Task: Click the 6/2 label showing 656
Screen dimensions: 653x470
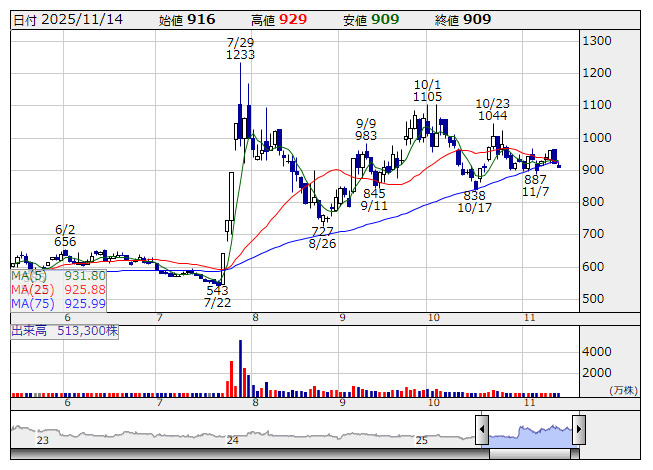Action: click(x=65, y=235)
